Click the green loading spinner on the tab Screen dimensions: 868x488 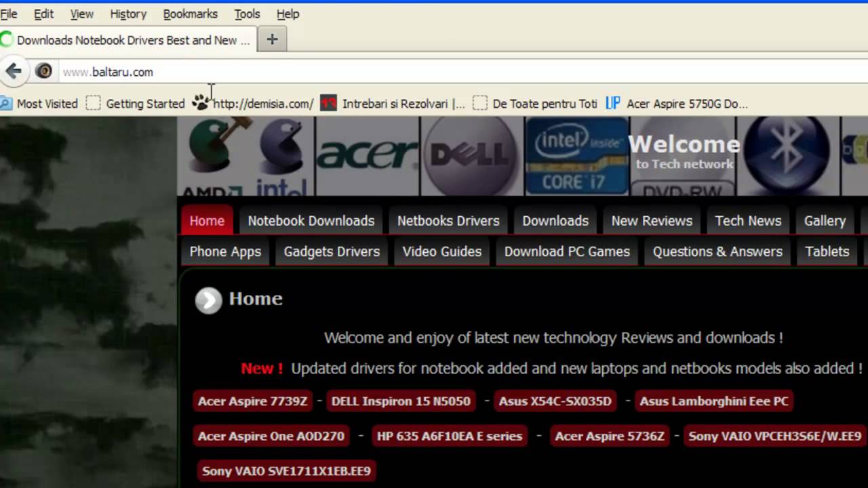(7, 39)
